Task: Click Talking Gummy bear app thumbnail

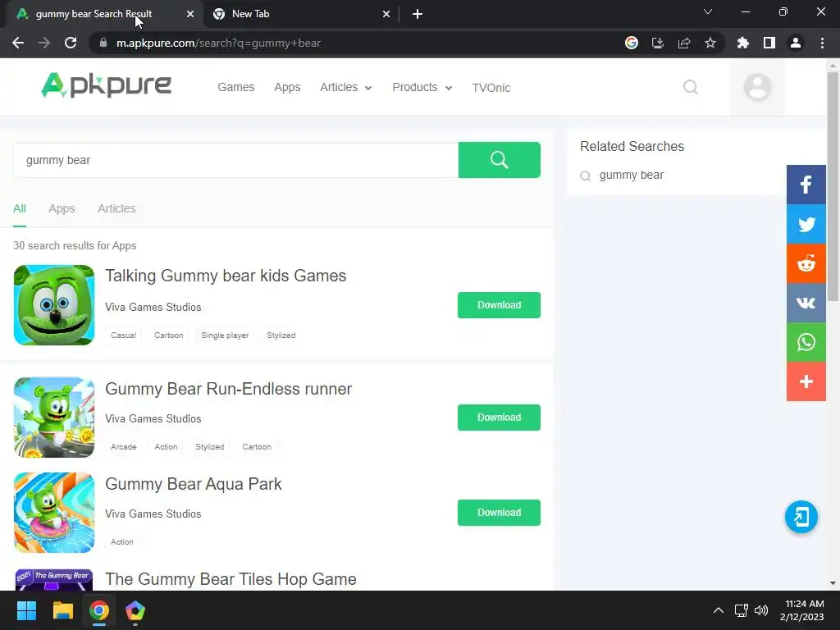Action: [x=54, y=305]
